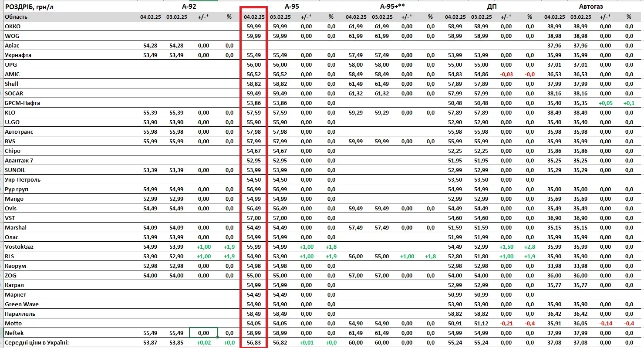Click the 'Авантаж 7' row label

point(19,160)
